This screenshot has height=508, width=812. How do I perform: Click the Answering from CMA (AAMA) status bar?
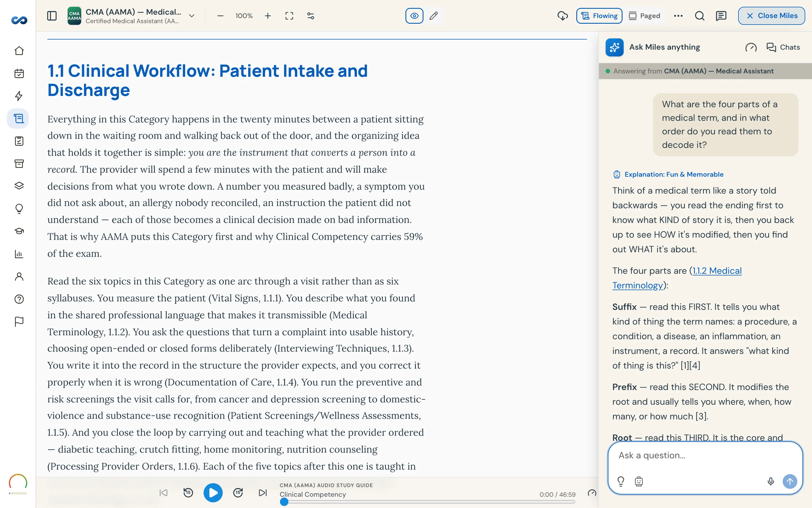[x=705, y=71]
